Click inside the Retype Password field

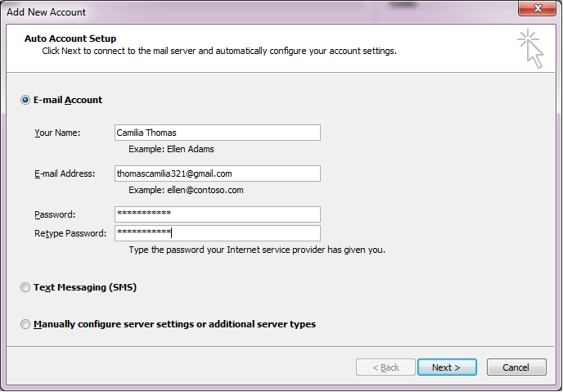[x=217, y=233]
